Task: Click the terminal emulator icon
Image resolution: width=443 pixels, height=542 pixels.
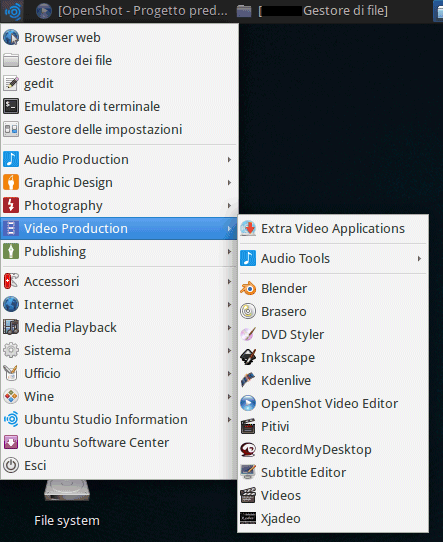Action: [11, 106]
